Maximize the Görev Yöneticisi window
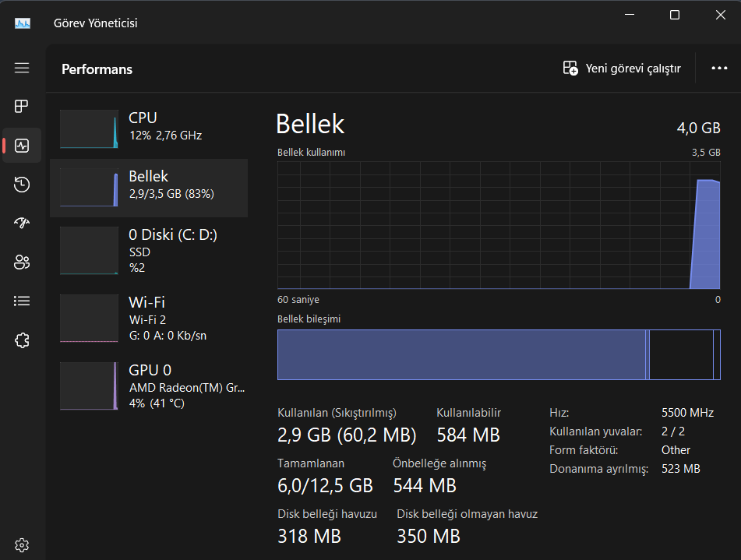The image size is (741, 560). click(675, 16)
